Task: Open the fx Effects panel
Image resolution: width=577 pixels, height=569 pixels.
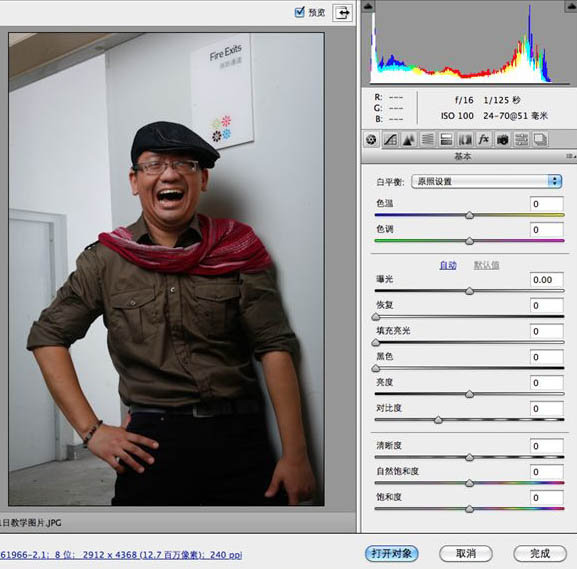Action: coord(484,140)
